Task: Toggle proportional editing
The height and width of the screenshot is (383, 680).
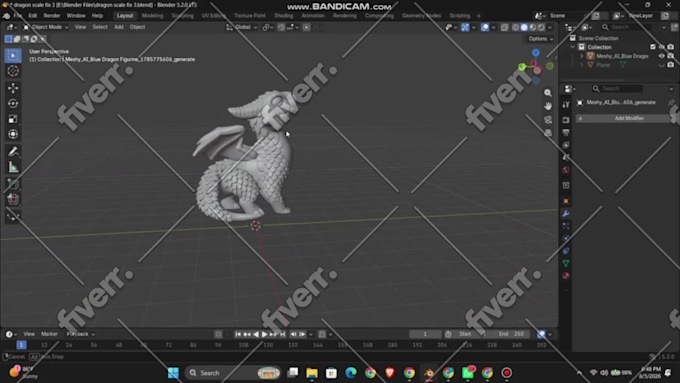Action: pyautogui.click(x=306, y=27)
